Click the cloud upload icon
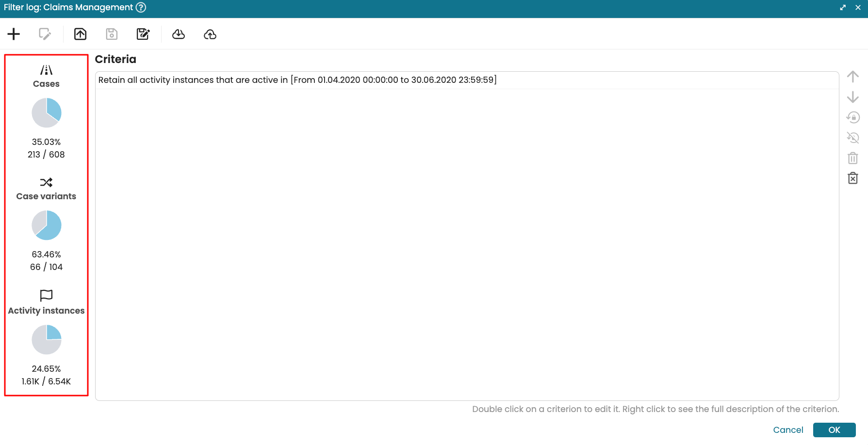 click(x=210, y=34)
